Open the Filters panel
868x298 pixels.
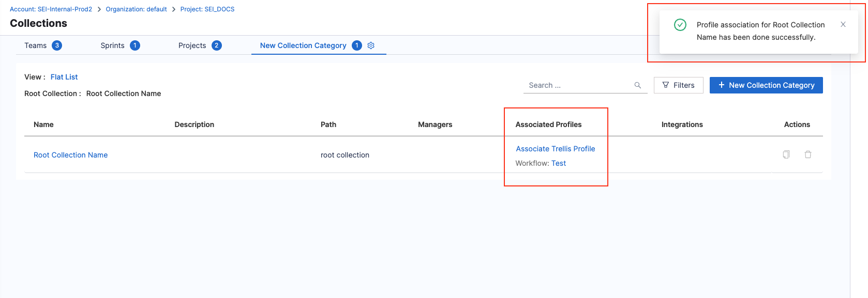click(678, 85)
